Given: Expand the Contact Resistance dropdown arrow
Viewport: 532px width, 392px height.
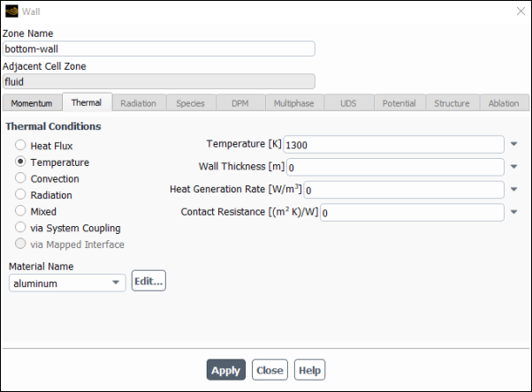Looking at the screenshot, I should click(513, 212).
